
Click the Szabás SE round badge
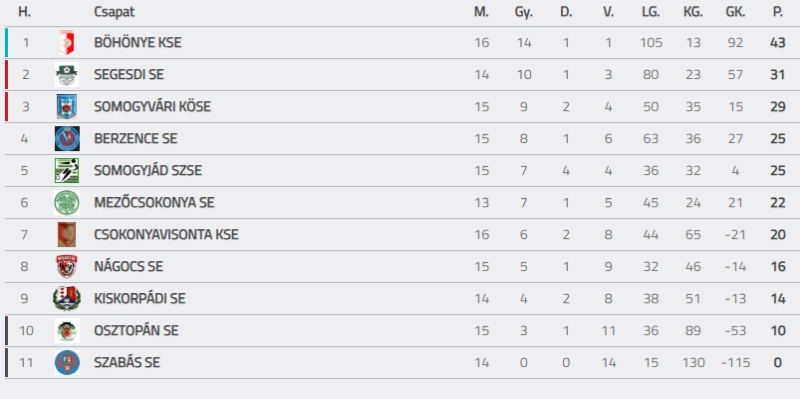pos(67,363)
